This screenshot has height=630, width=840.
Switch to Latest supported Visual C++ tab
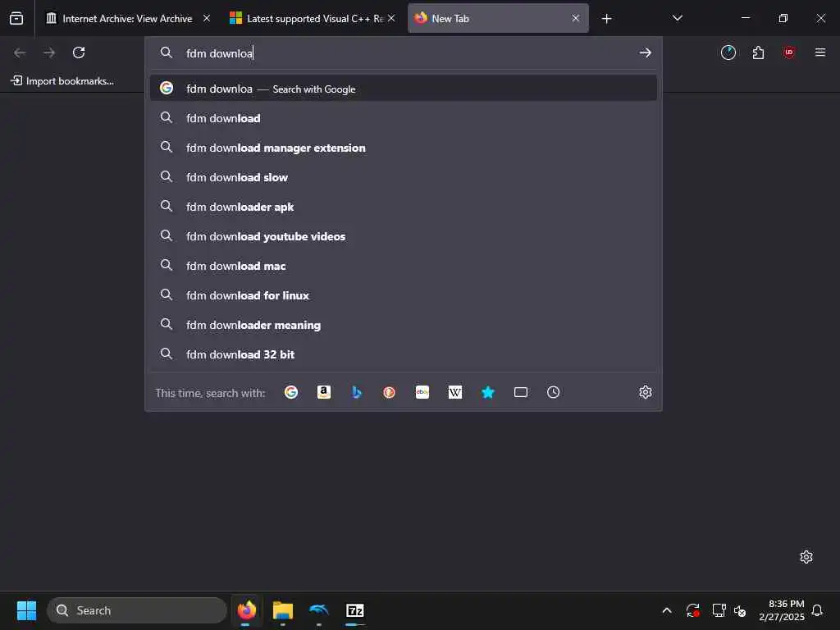click(x=314, y=18)
